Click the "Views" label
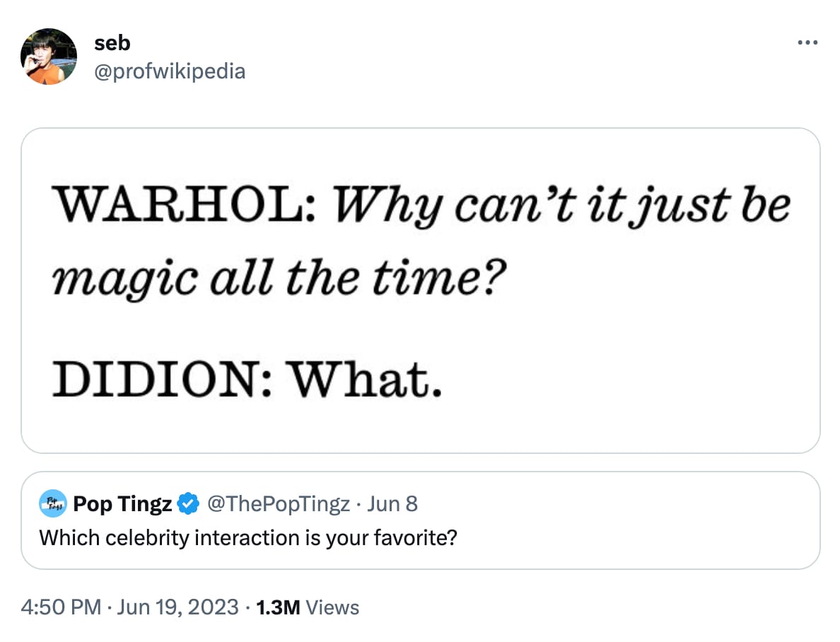This screenshot has width=840, height=642. pyautogui.click(x=334, y=607)
